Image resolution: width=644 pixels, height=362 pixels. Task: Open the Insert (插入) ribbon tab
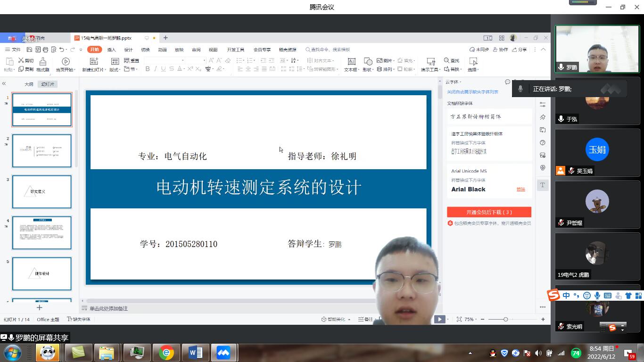[111, 49]
